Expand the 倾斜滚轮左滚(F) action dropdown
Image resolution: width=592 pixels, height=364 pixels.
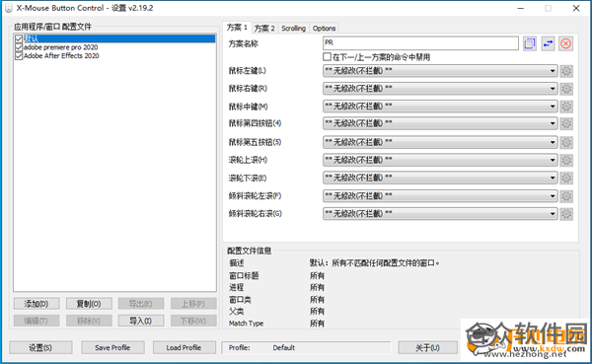[440, 195]
